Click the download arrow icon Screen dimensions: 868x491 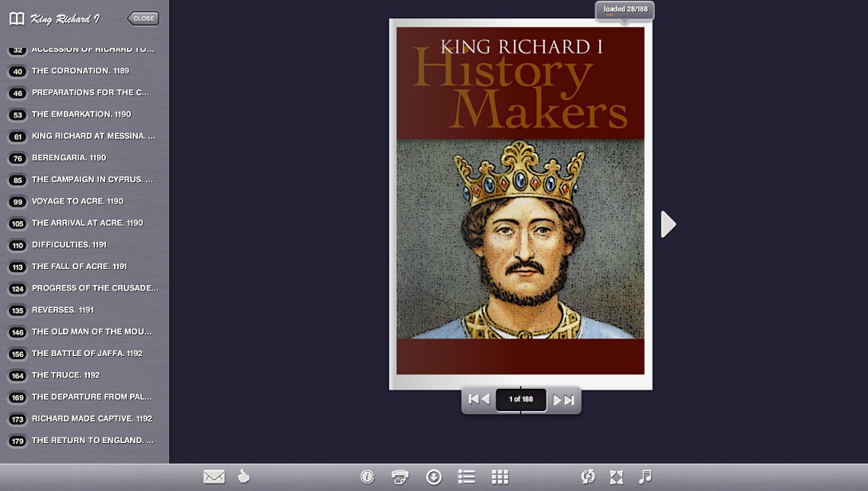click(433, 477)
